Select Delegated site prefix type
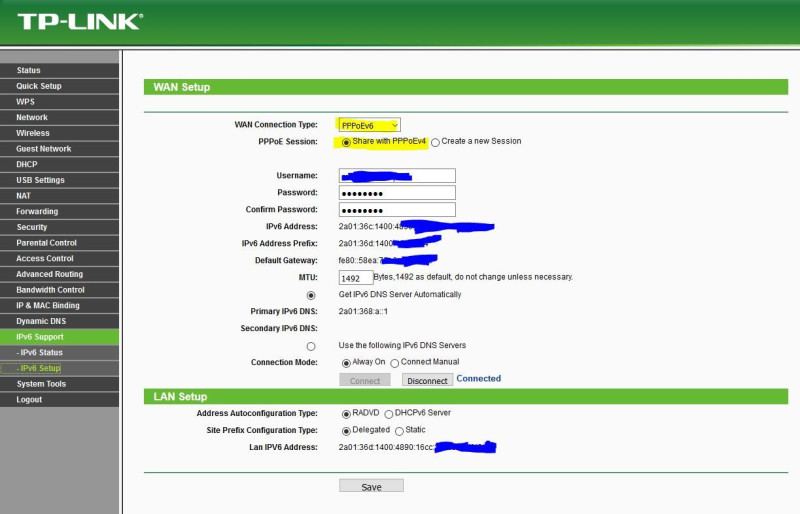 coord(346,431)
